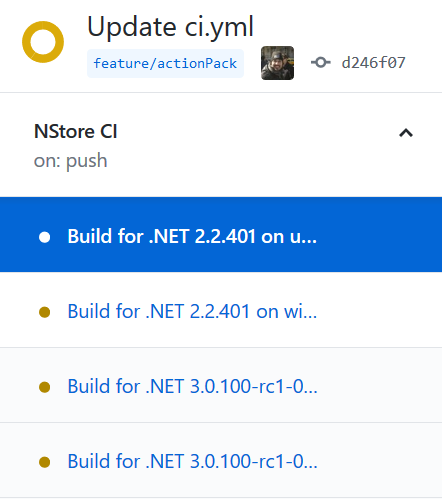Click blank space in the .NET 2.2.401 windows row
Viewport: 442px width, 499px height.
pos(380,310)
